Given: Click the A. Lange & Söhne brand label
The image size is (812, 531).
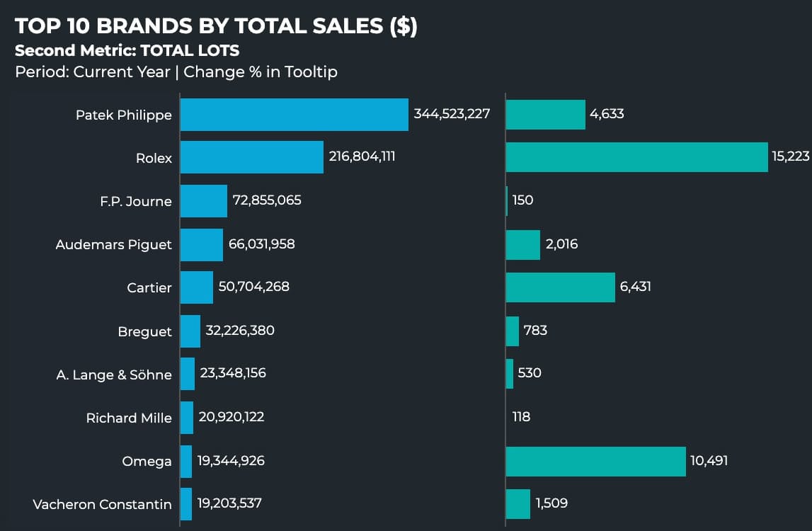Looking at the screenshot, I should [x=114, y=375].
